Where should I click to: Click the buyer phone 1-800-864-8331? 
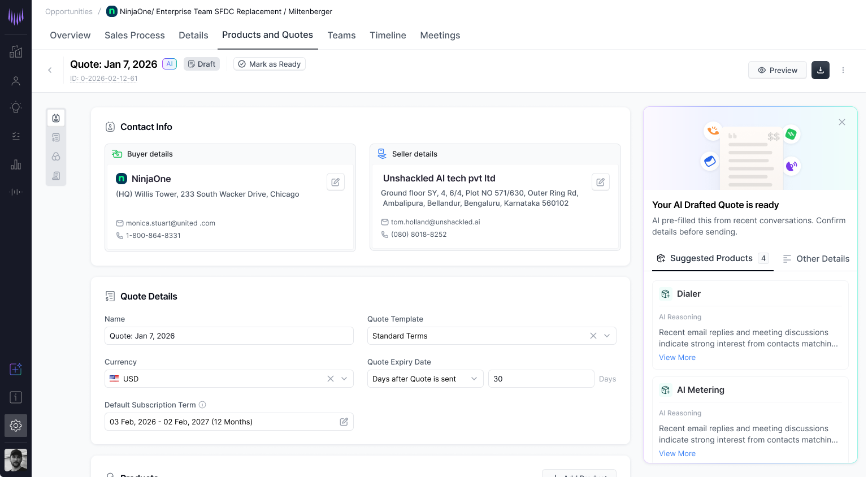point(153,236)
